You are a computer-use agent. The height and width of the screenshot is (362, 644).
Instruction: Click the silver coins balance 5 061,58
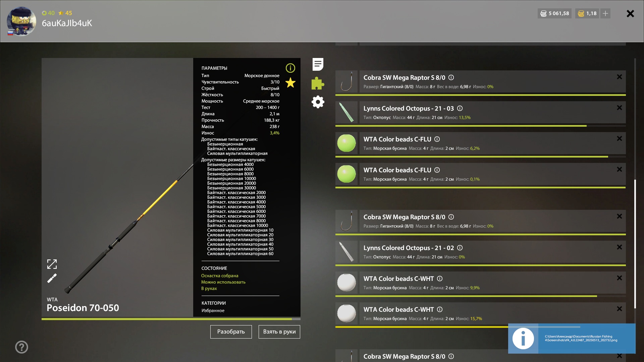[555, 13]
